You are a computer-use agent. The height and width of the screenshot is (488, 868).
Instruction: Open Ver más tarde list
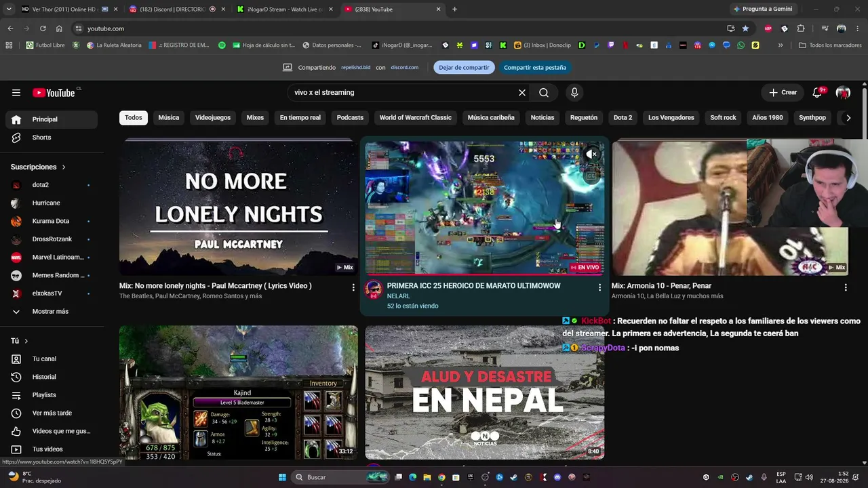pos(52,413)
